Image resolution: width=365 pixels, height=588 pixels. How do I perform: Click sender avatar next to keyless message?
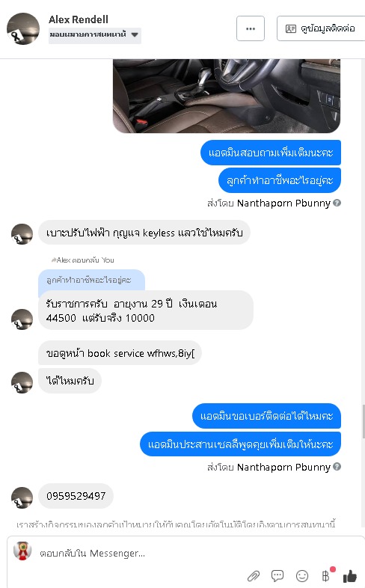(x=22, y=234)
